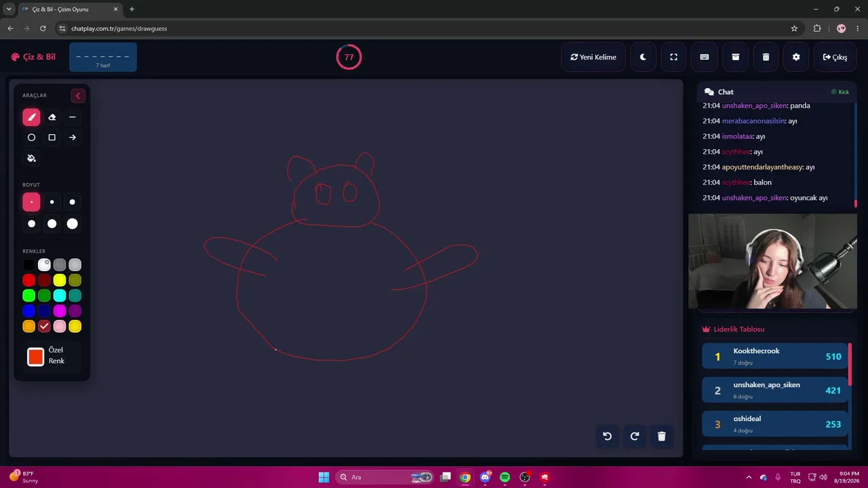Click the round timer showing 77

349,57
